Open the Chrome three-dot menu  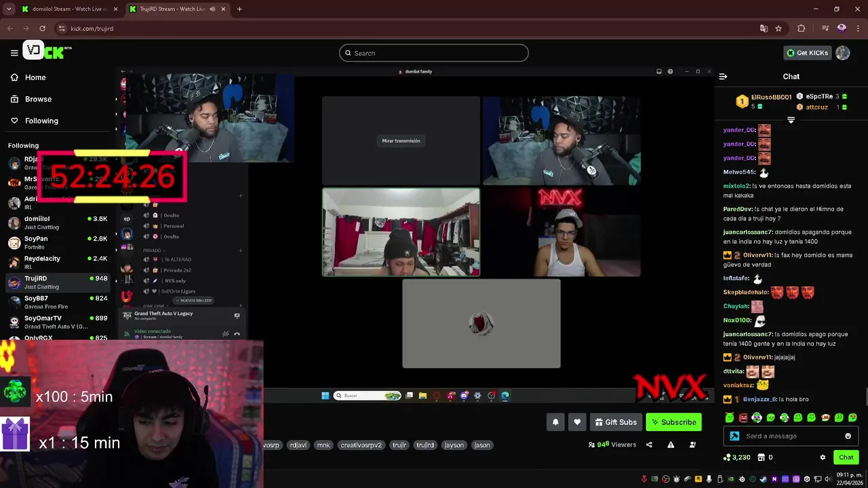858,28
